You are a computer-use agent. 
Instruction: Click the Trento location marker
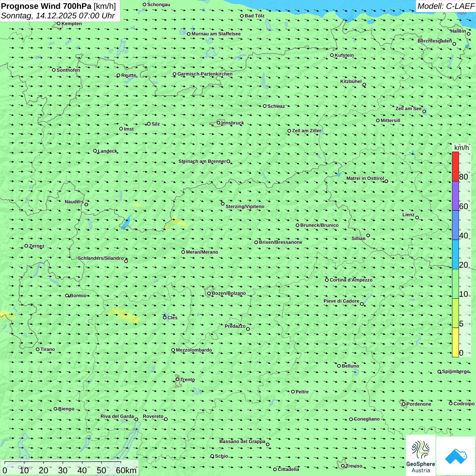point(177,379)
